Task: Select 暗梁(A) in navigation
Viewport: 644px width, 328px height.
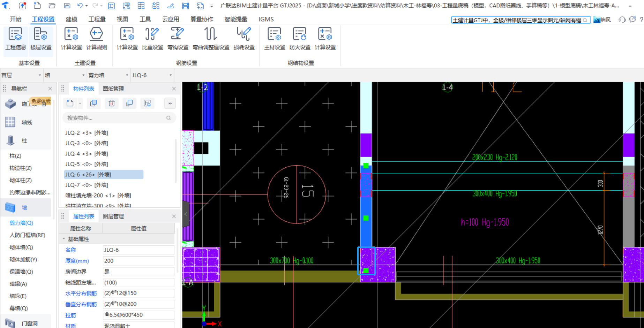Action: [18, 284]
